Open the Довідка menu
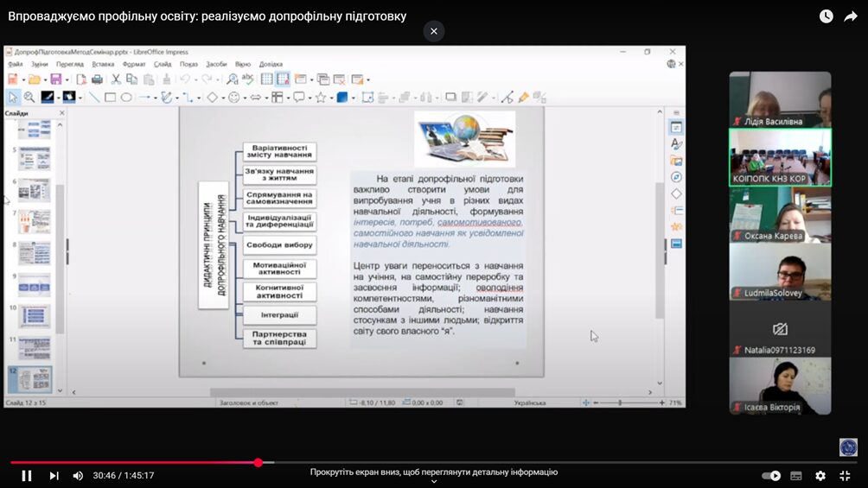Image resolution: width=868 pixels, height=488 pixels. point(271,64)
